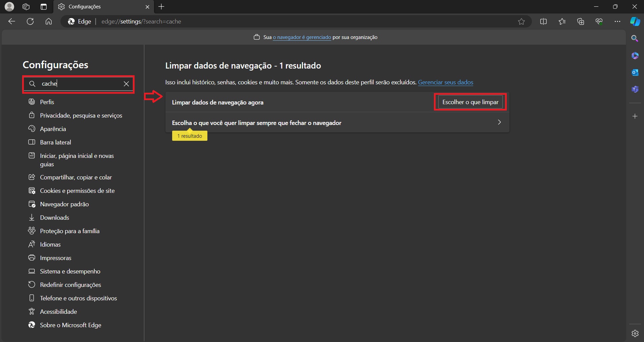Open the Favorites star-list icon
Viewport: 644px width, 342px height.
click(x=562, y=22)
